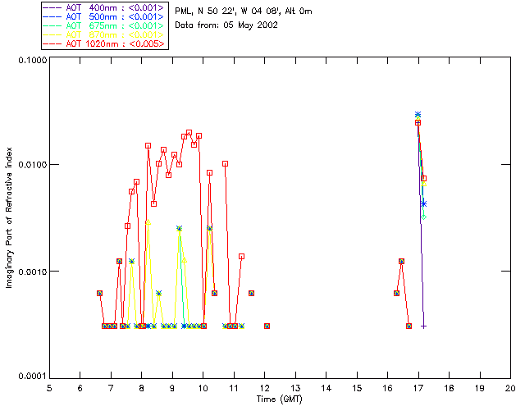Click the green diamond marker near hour 17

(424, 217)
